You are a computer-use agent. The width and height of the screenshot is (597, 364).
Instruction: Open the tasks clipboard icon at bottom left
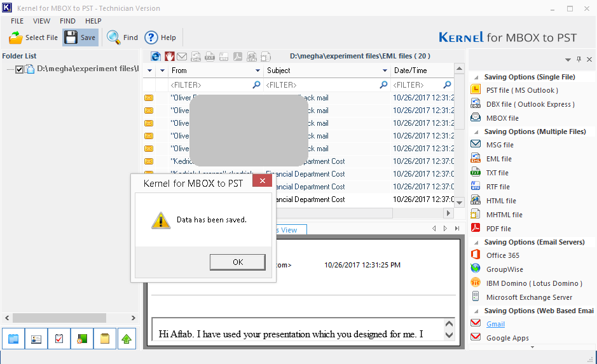[x=59, y=339]
